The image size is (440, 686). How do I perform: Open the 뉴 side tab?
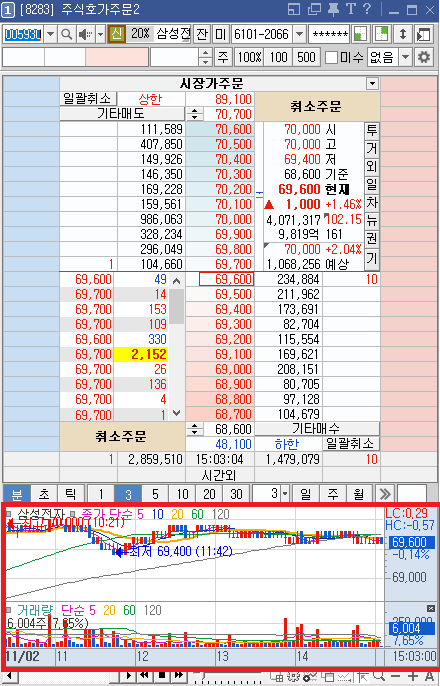tap(372, 220)
